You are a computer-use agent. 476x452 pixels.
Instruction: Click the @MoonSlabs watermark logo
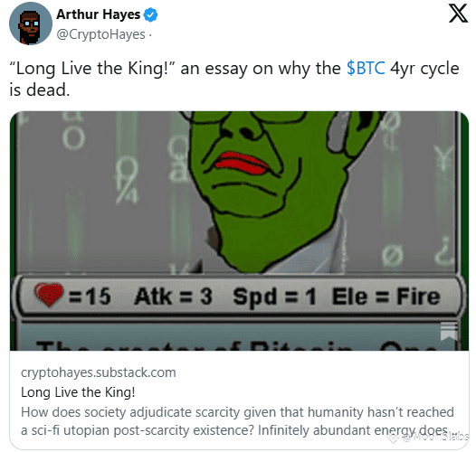[428, 438]
